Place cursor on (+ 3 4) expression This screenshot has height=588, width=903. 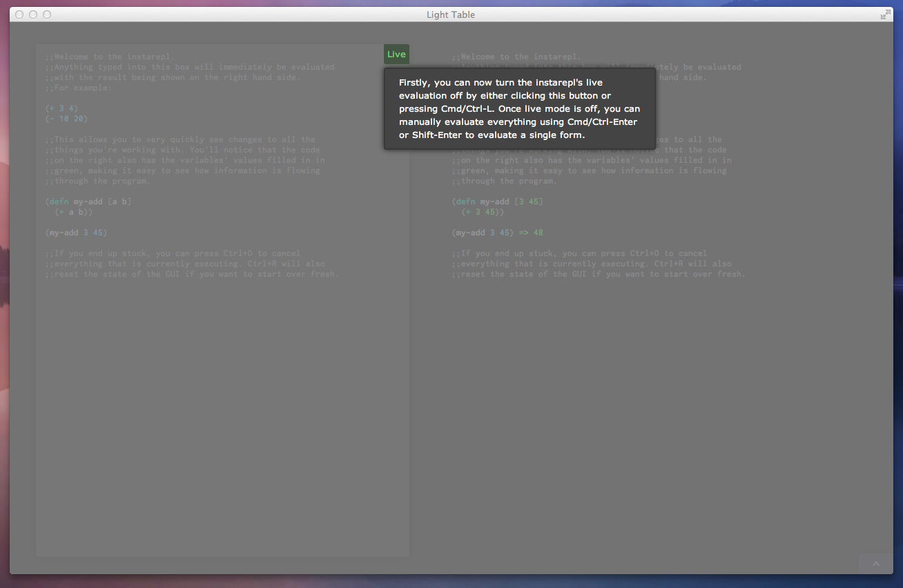62,108
